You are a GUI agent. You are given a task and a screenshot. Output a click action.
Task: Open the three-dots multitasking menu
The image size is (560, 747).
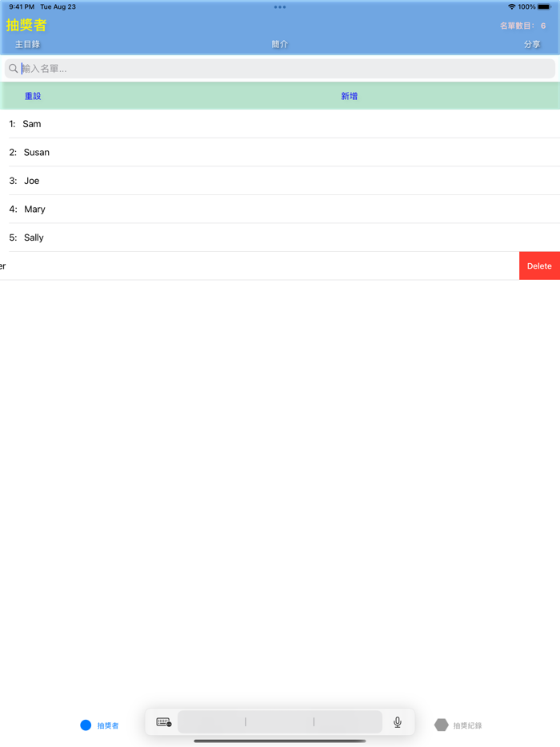280,7
